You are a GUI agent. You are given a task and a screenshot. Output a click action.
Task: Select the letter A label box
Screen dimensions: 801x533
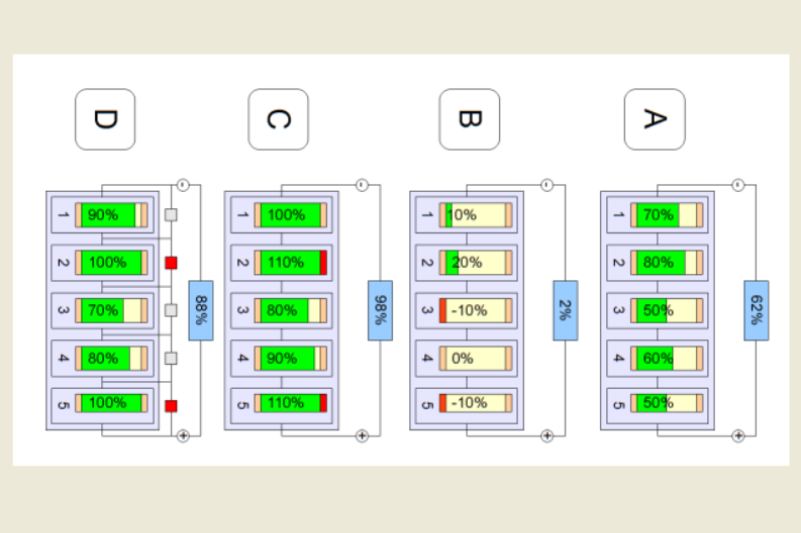pos(654,120)
